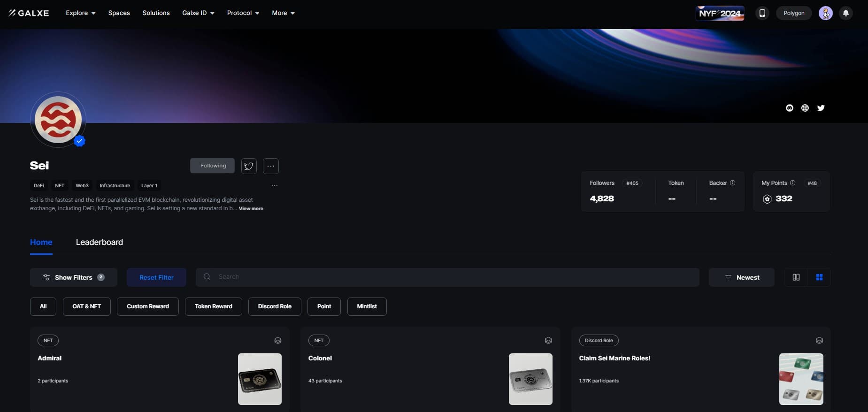Open Claim Sei Marine Roles! title
Image resolution: width=868 pixels, height=412 pixels.
(615, 358)
